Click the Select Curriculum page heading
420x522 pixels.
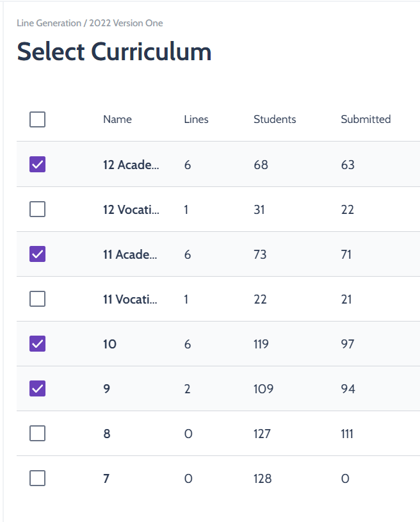[x=114, y=52]
